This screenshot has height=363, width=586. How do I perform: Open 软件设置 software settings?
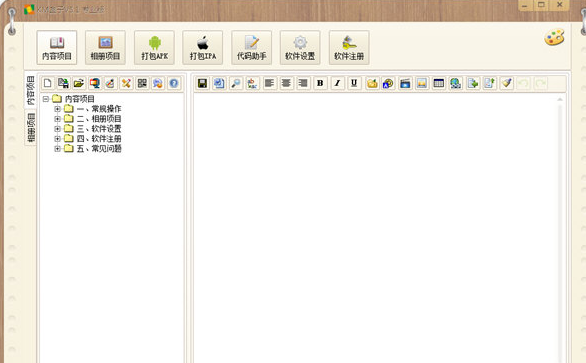click(300, 47)
